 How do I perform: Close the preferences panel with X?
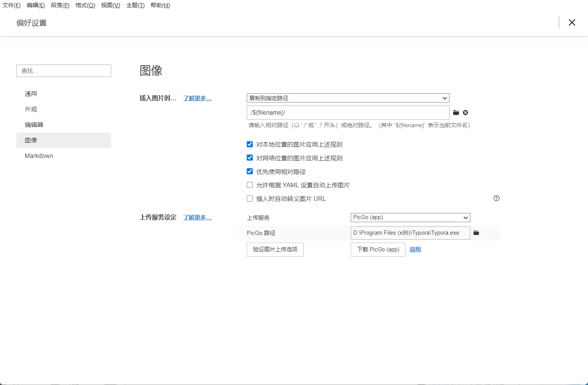(572, 23)
